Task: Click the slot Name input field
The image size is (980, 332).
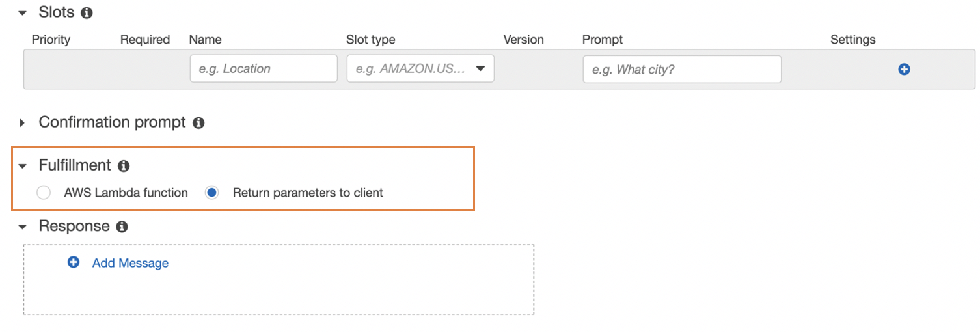Action: [264, 68]
